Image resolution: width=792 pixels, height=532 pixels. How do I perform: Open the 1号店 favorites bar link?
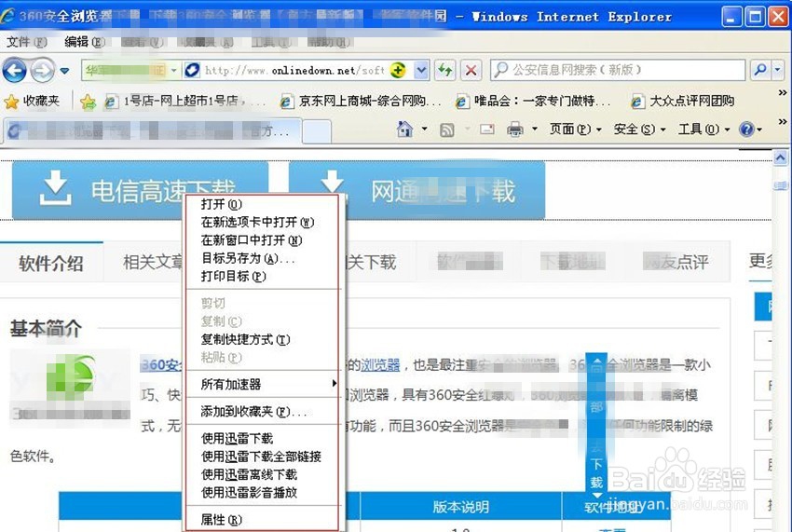(x=184, y=102)
